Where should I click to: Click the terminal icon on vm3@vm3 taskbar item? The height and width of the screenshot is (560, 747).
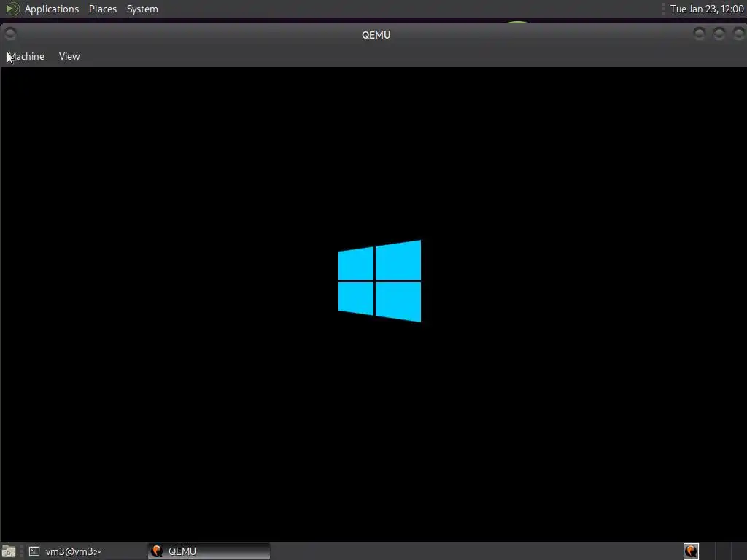coord(34,551)
